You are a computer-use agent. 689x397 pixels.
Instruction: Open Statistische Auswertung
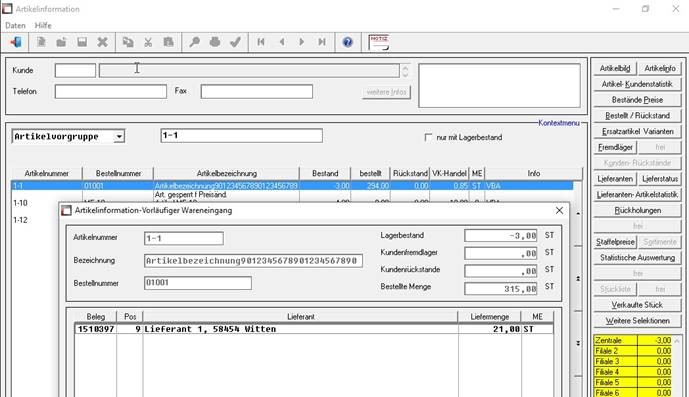[x=637, y=258]
